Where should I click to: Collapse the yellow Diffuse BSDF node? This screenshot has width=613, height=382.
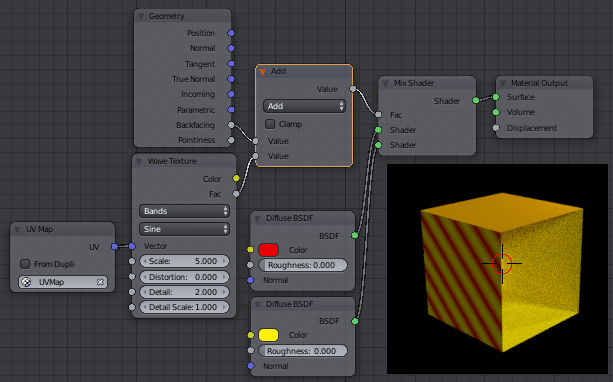coord(257,305)
